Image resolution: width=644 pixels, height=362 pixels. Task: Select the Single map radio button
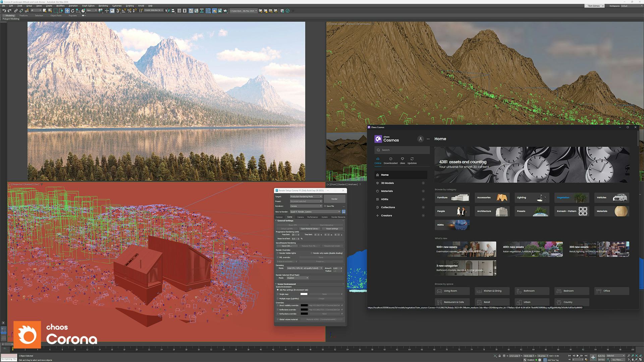pos(278,294)
